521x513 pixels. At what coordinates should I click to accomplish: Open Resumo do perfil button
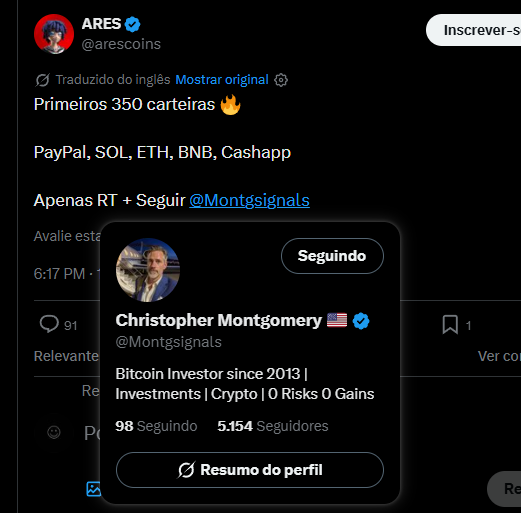pos(250,470)
